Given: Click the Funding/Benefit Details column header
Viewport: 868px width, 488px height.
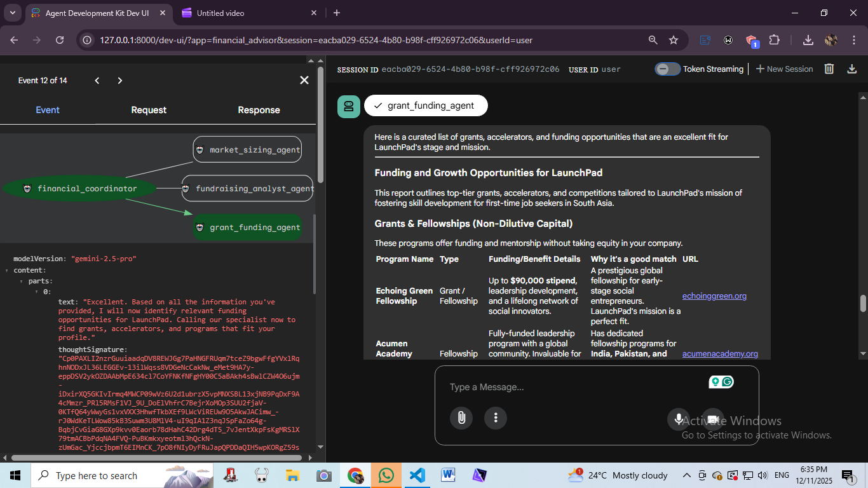Looking at the screenshot, I should point(534,259).
